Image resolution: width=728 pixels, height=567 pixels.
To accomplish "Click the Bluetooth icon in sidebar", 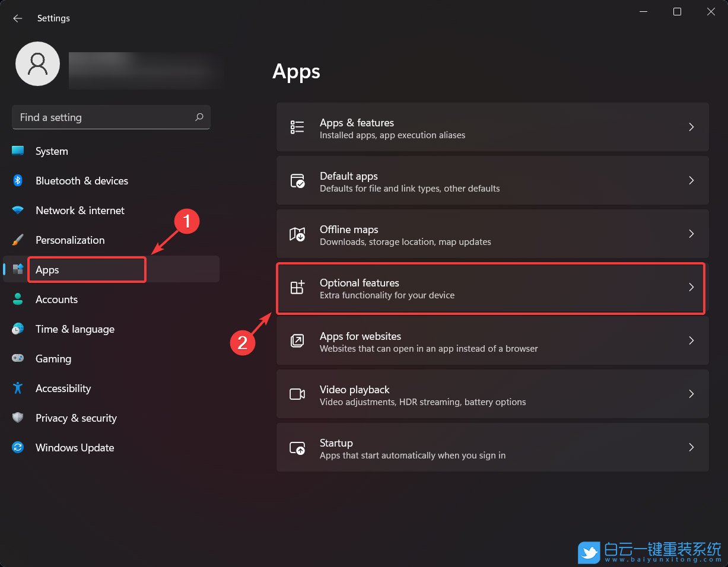I will pos(18,181).
